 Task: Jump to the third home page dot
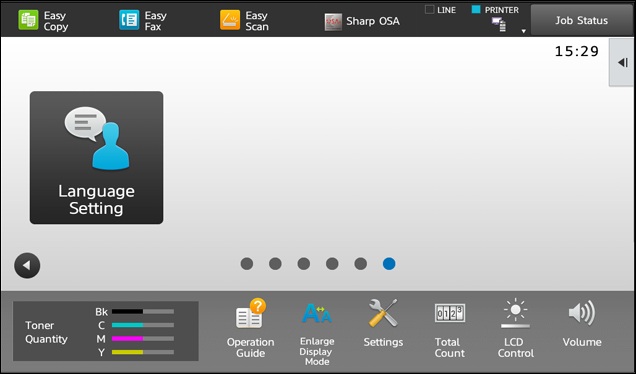click(x=304, y=264)
